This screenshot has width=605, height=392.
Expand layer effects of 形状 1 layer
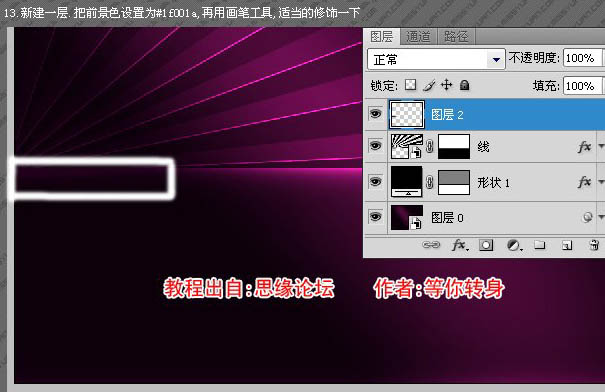tap(601, 181)
